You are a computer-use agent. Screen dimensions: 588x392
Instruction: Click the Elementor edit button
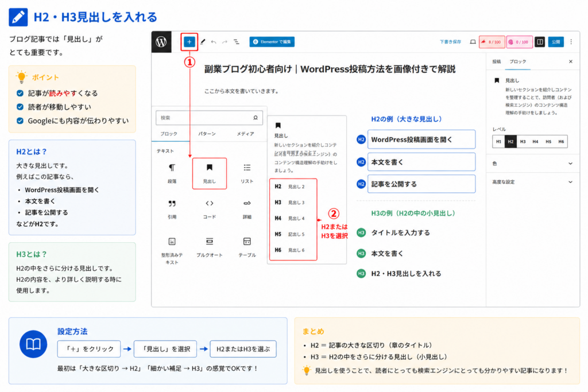coord(272,41)
